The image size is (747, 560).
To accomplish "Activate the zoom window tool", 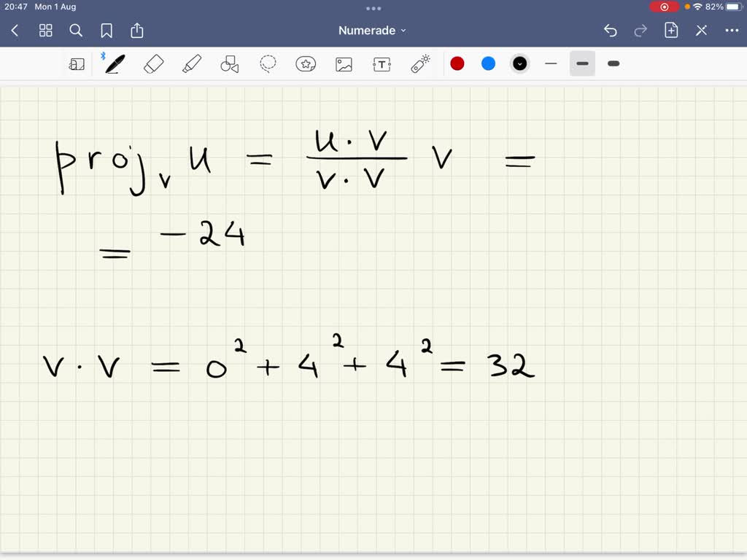I will click(76, 64).
